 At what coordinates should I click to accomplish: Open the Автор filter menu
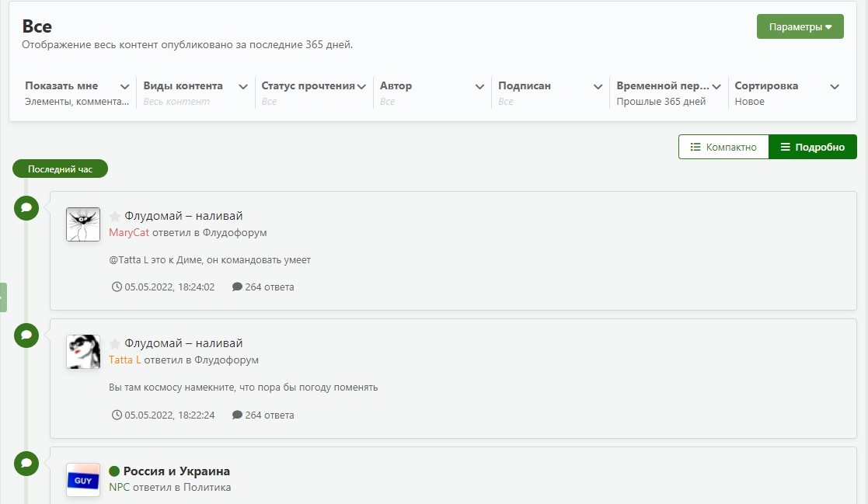[x=432, y=93]
